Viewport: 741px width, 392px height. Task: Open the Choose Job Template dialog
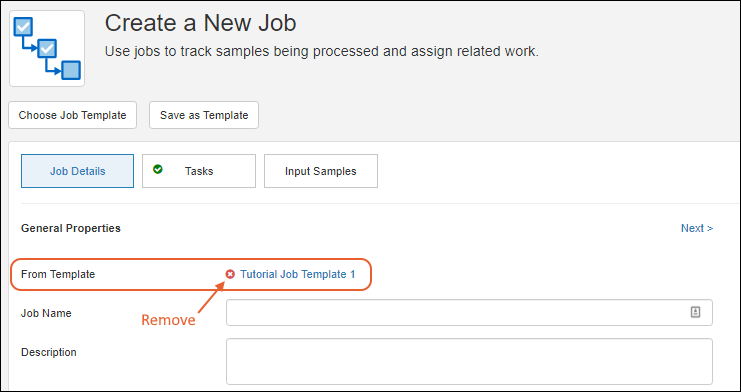[x=72, y=115]
